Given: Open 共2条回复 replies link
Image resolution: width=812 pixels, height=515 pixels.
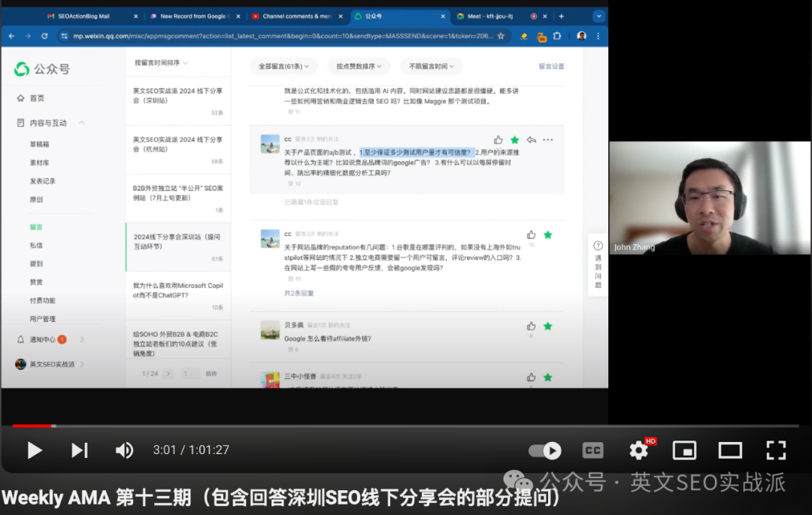Looking at the screenshot, I should (298, 293).
